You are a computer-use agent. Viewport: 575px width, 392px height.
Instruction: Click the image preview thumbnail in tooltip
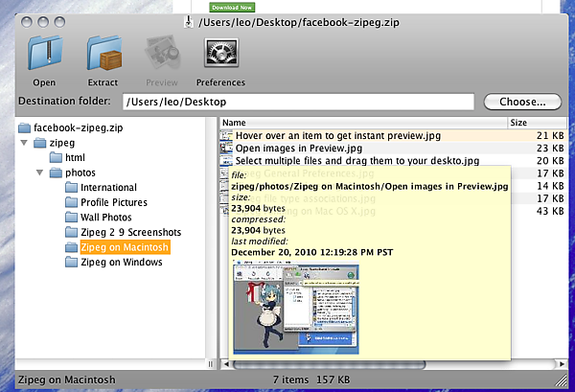[x=299, y=309]
